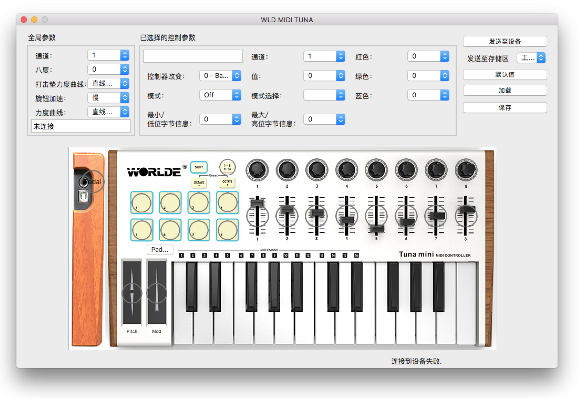The width and height of the screenshot is (581, 398).
Task: Open the 打击垫力度曲线 pad curve dropdown
Action: pyautogui.click(x=108, y=83)
